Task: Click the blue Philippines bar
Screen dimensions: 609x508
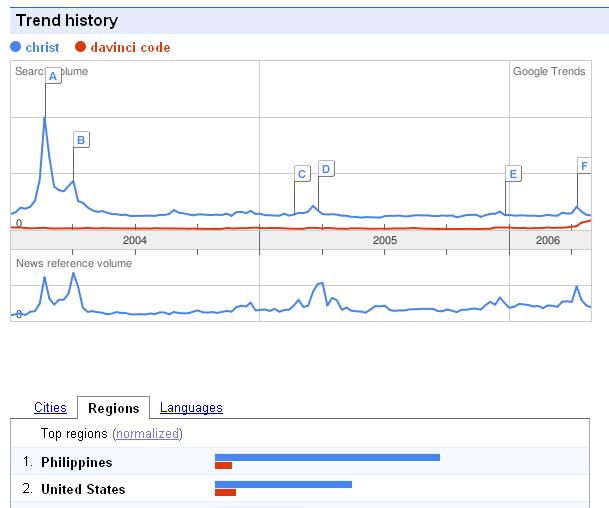Action: point(327,458)
